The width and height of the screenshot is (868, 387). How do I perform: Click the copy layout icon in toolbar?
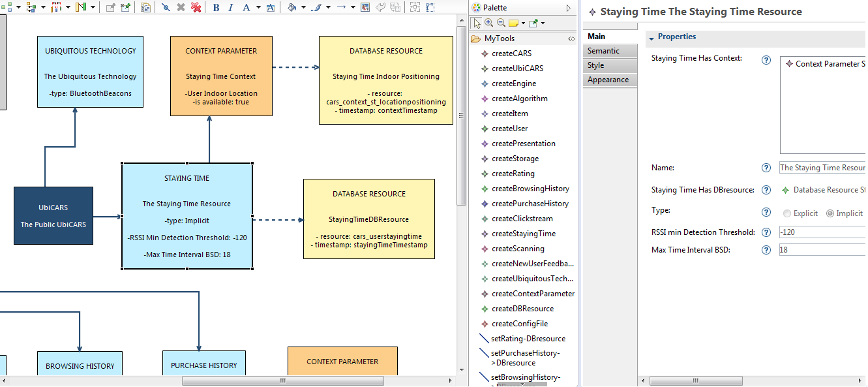(145, 7)
